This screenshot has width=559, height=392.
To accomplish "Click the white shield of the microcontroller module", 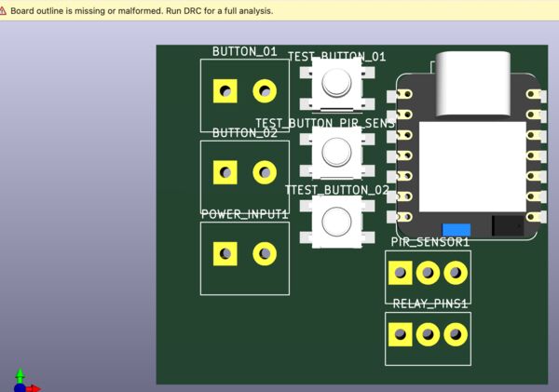I will pos(472,167).
